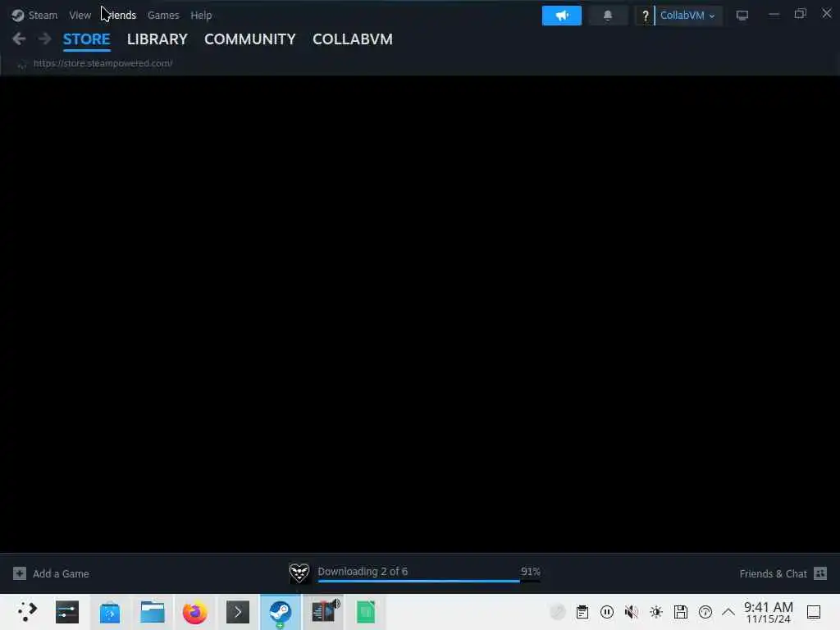Expand hidden system tray icons
Screen dimensions: 840x630
click(728, 612)
